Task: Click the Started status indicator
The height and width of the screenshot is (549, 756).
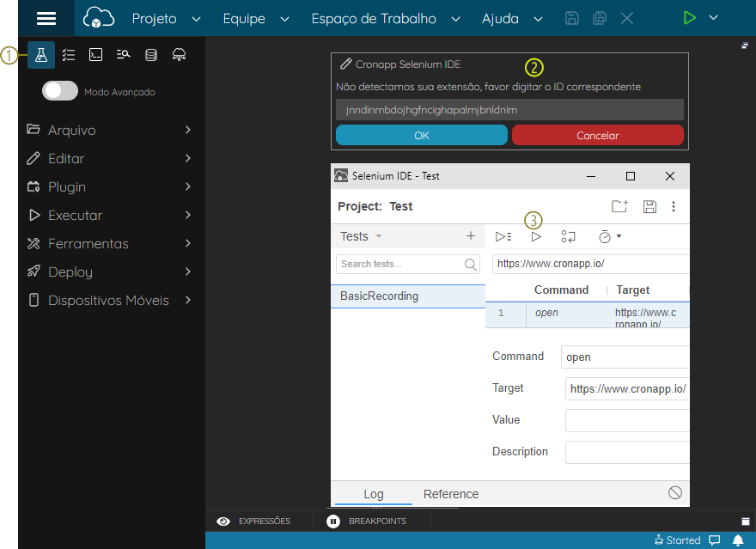Action: tap(678, 540)
